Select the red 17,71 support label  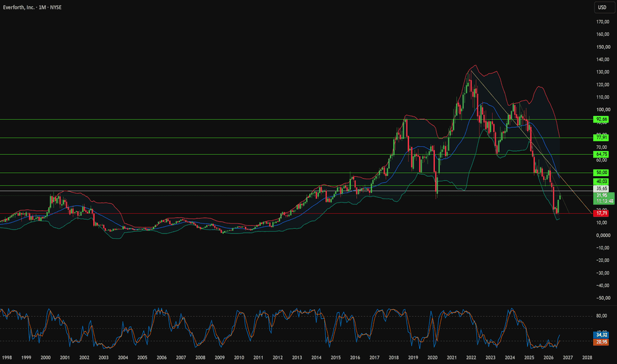pyautogui.click(x=601, y=213)
